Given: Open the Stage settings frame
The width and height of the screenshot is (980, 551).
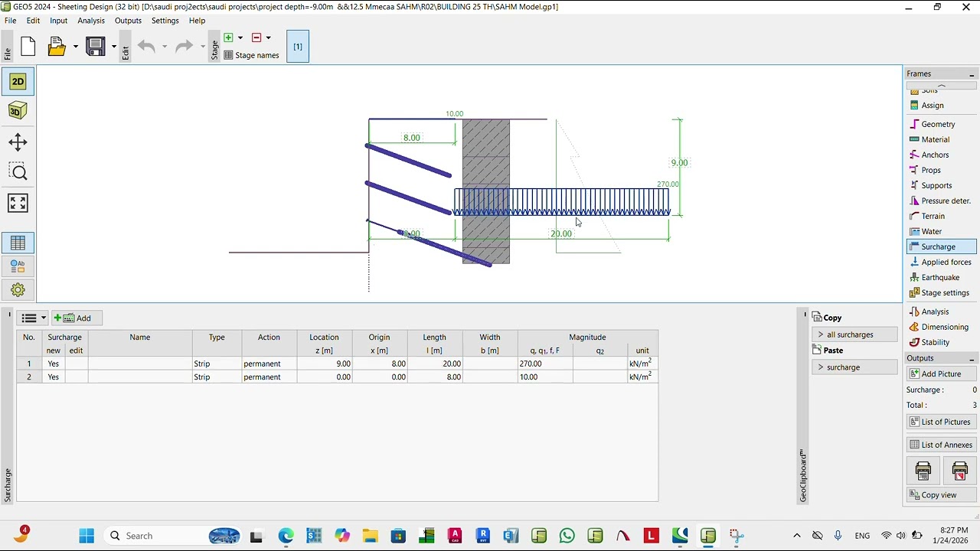Looking at the screenshot, I should tap(941, 292).
